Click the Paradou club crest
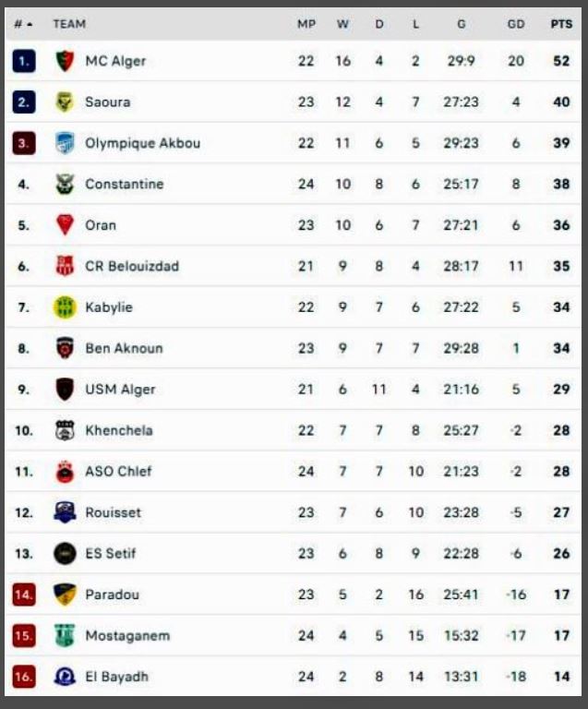The height and width of the screenshot is (709, 588). coord(65,594)
